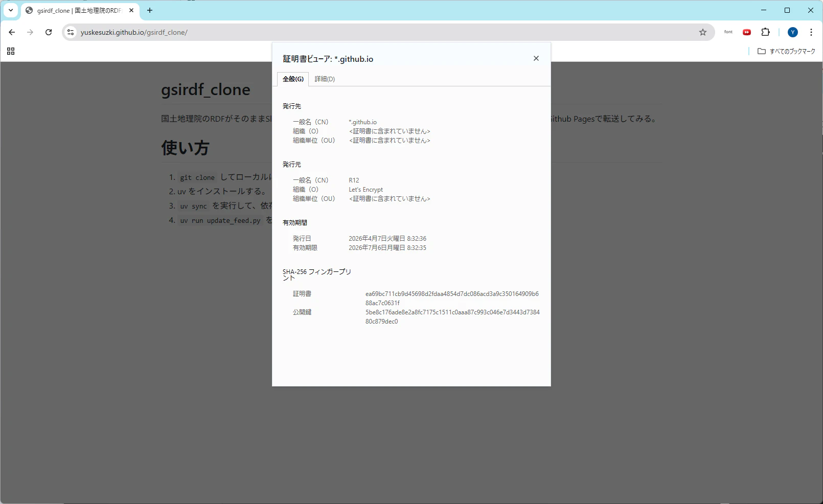Viewport: 823px width, 504px height.
Task: Click the issue date 2026年4月7日火曜日 8:32:36
Action: 387,239
